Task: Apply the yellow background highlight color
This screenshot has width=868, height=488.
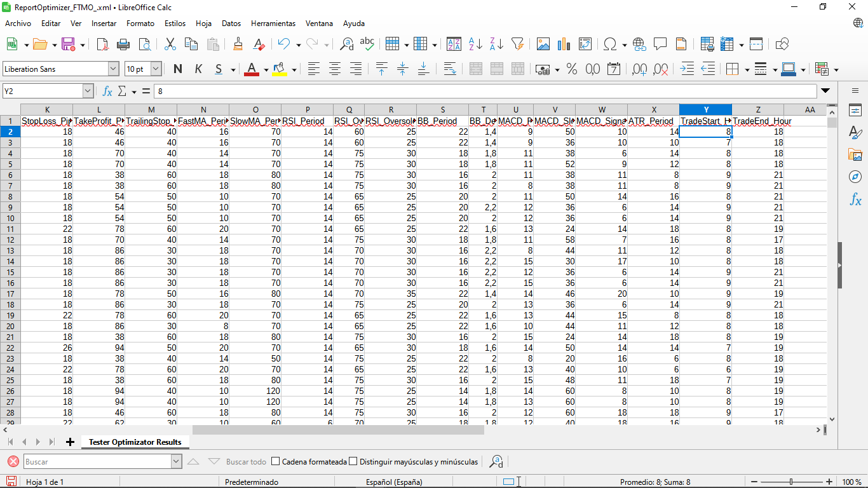Action: 279,69
